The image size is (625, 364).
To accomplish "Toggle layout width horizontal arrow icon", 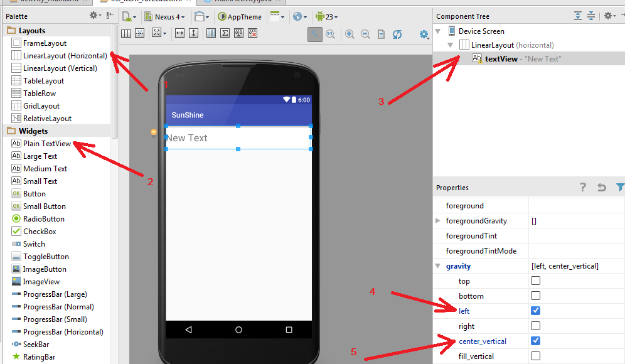I will 179,33.
